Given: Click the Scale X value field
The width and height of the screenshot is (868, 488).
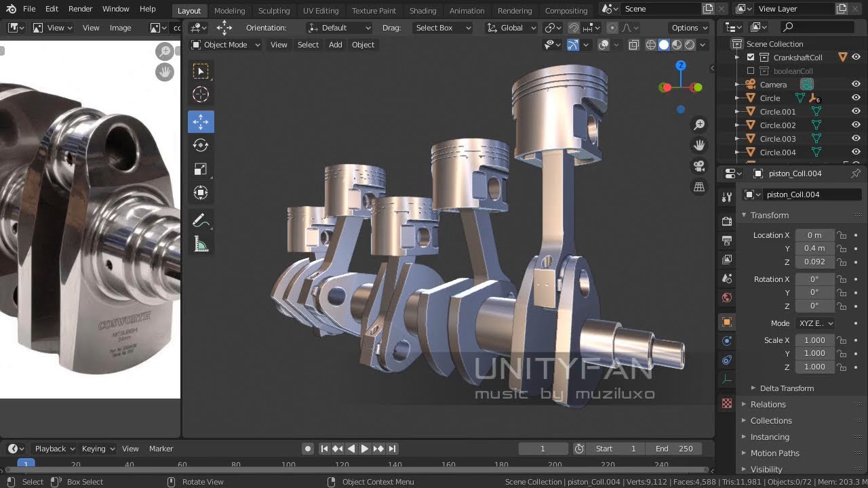Looking at the screenshot, I should 814,340.
